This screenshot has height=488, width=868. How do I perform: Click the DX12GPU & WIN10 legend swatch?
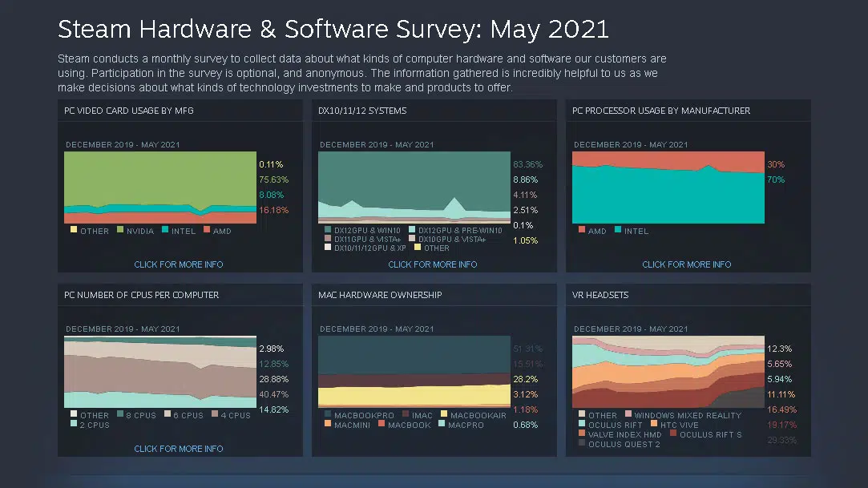[328, 230]
